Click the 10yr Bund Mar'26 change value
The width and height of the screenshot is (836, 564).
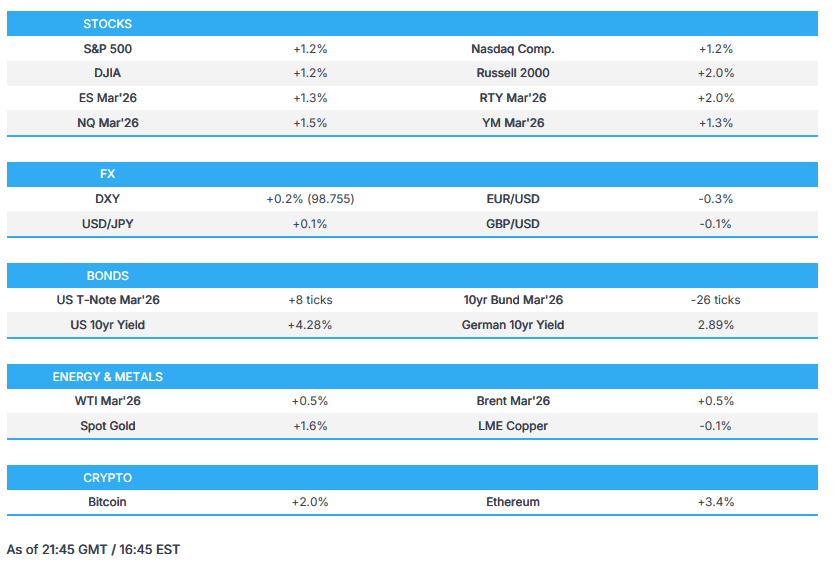click(x=715, y=300)
